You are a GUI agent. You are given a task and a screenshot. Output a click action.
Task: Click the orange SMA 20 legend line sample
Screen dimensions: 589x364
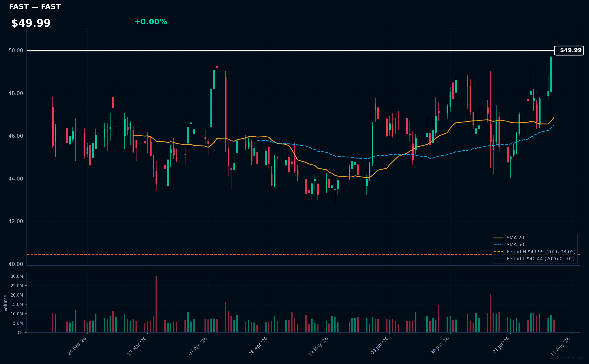(x=498, y=238)
